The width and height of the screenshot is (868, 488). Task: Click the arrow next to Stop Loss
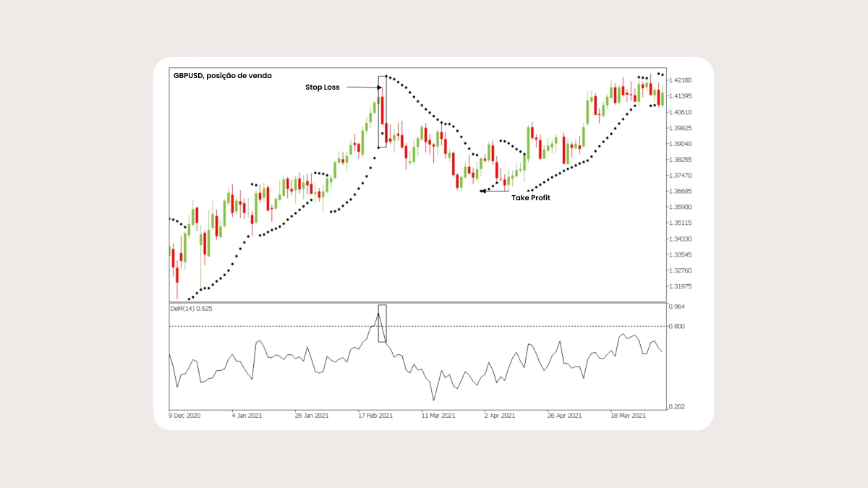coord(363,87)
